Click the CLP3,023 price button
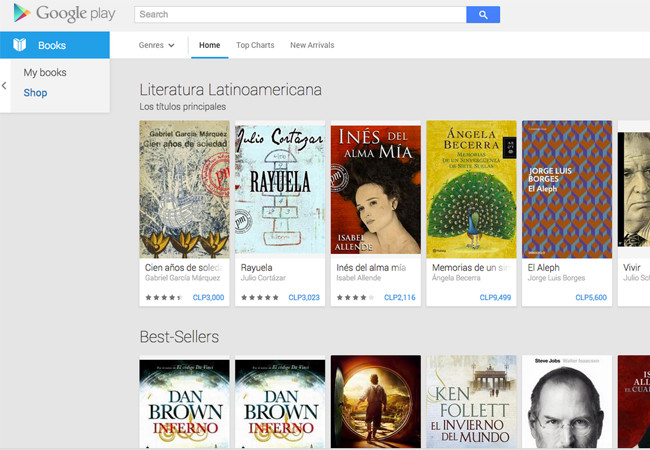This screenshot has height=450, width=650. 304,298
